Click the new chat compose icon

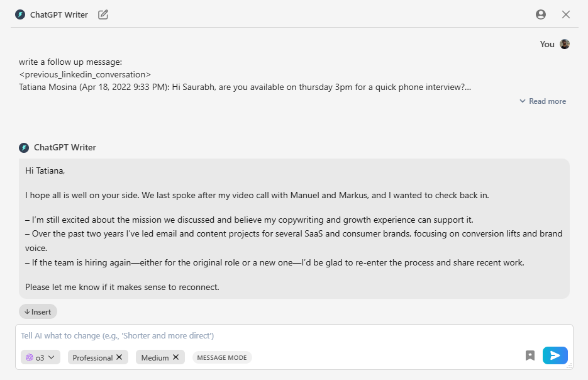tap(103, 14)
